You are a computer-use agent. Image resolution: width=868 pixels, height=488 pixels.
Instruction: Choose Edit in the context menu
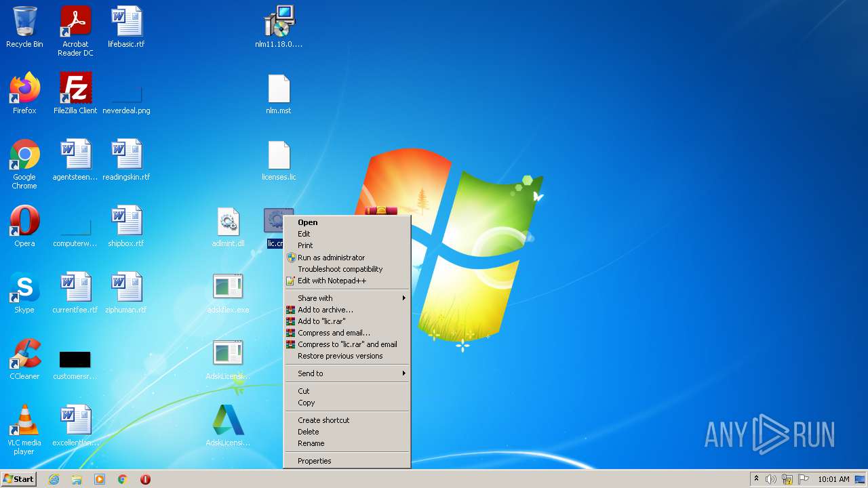tap(347, 234)
